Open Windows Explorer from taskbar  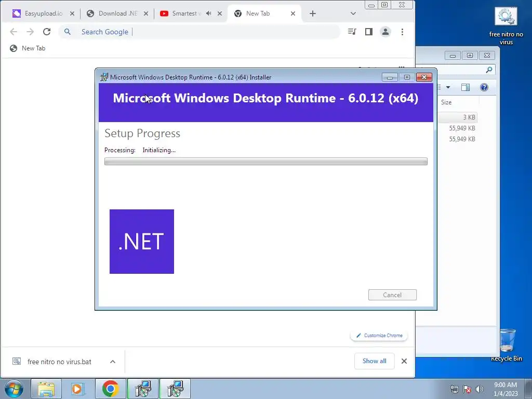coord(46,389)
